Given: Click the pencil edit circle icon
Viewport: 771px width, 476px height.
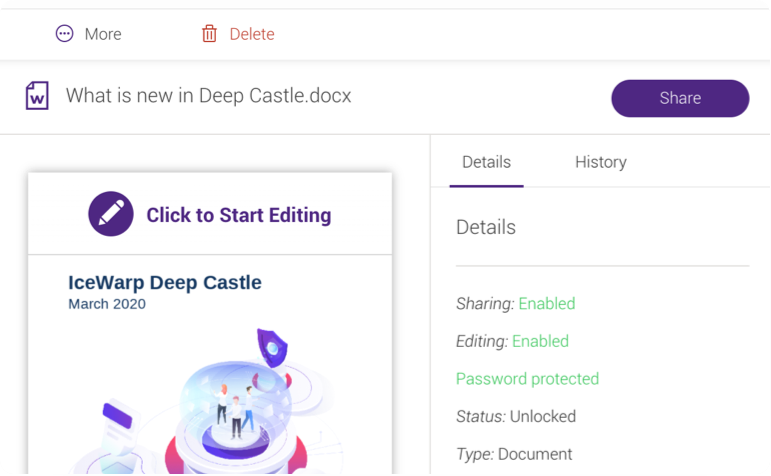Looking at the screenshot, I should pos(111,214).
